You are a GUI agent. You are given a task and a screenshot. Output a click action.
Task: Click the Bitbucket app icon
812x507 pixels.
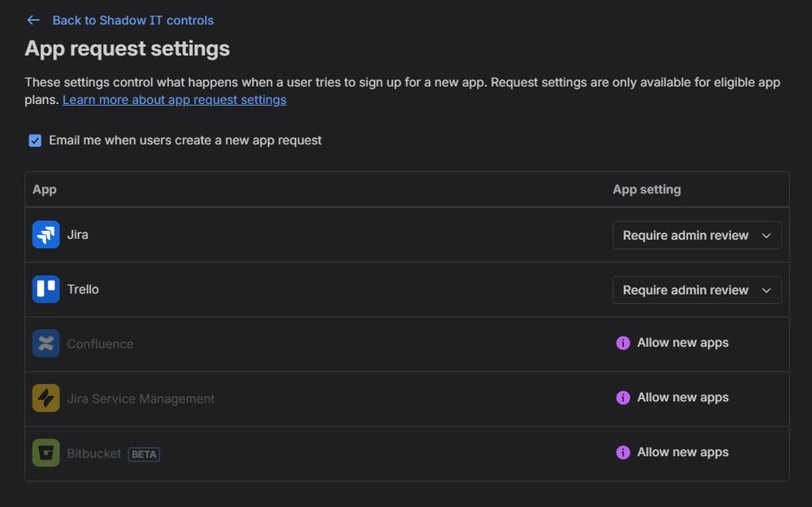[46, 453]
